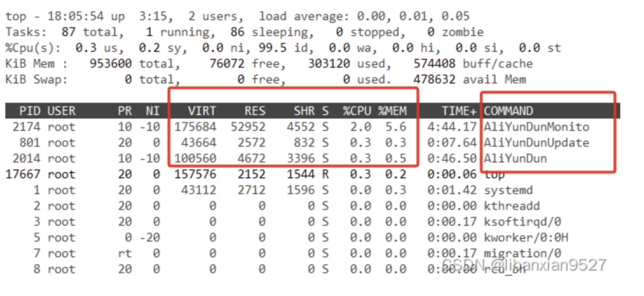This screenshot has height=296, width=644.
Task: Click the PID column header
Action: (x=30, y=111)
